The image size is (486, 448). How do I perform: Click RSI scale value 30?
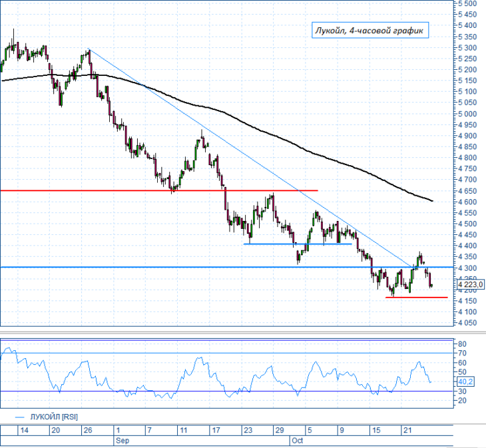[462, 391]
